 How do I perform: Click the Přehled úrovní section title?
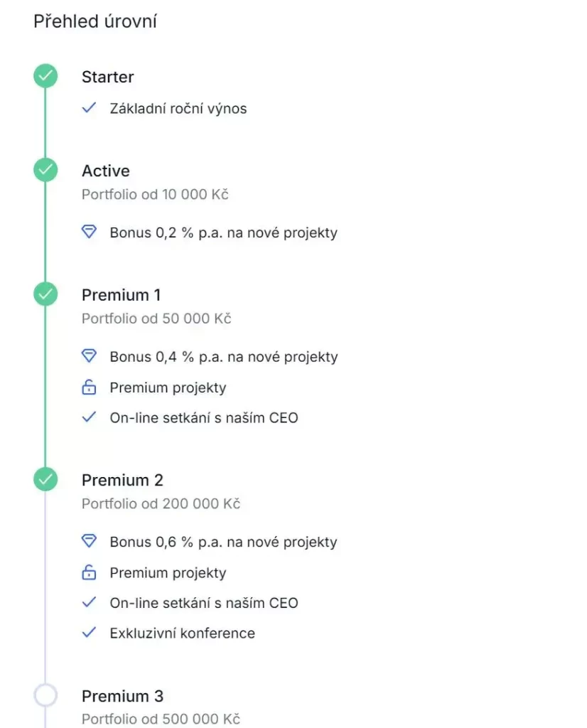tap(95, 22)
